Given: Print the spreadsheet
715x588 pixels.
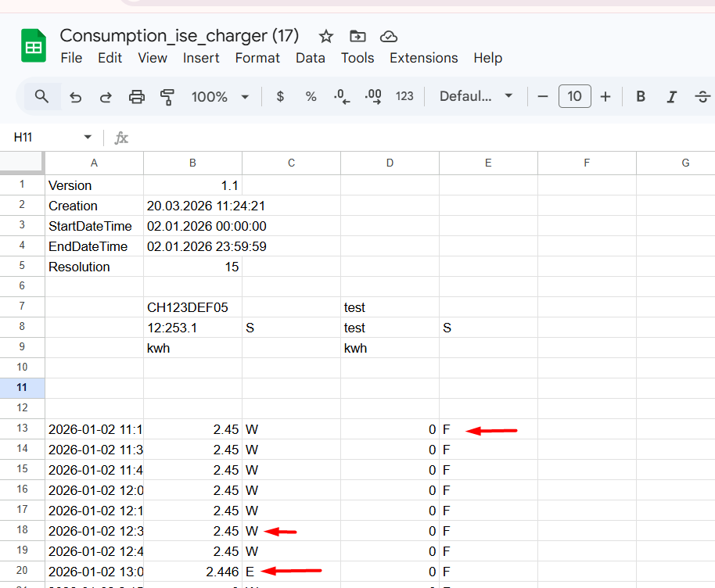Looking at the screenshot, I should click(x=137, y=97).
